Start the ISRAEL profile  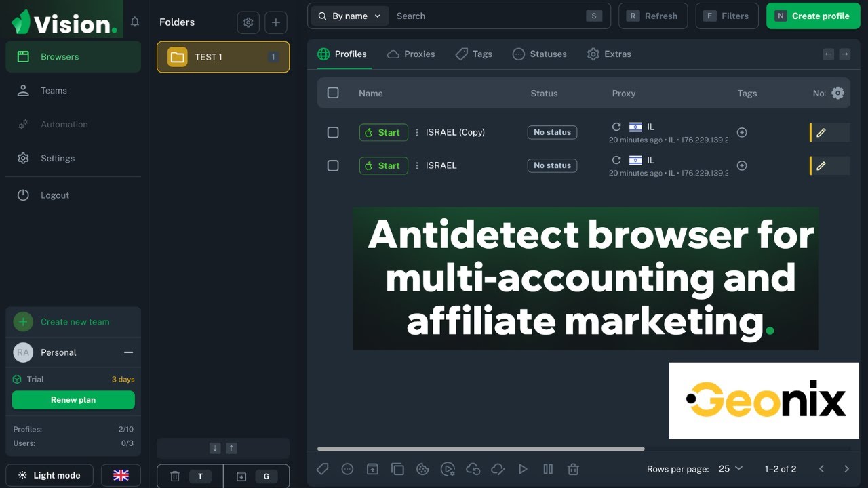pyautogui.click(x=384, y=165)
